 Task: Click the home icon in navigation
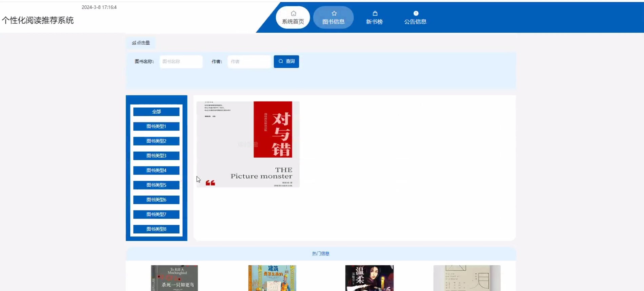click(x=293, y=14)
